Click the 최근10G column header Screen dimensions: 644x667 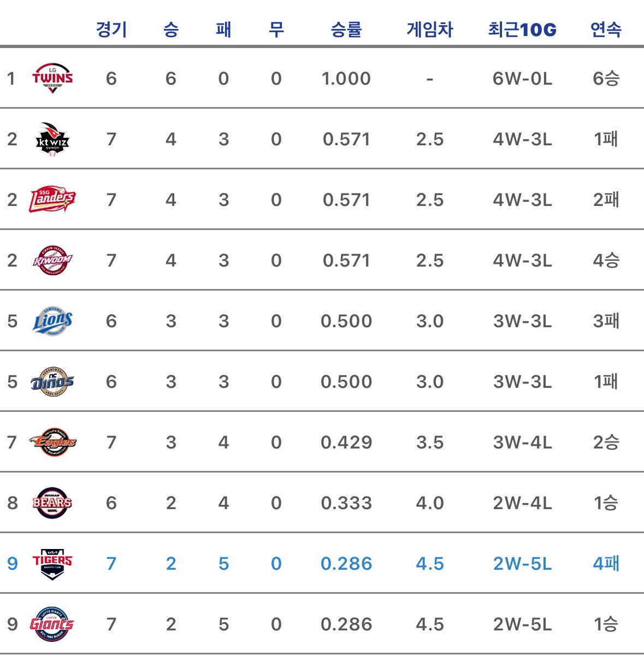[522, 29]
